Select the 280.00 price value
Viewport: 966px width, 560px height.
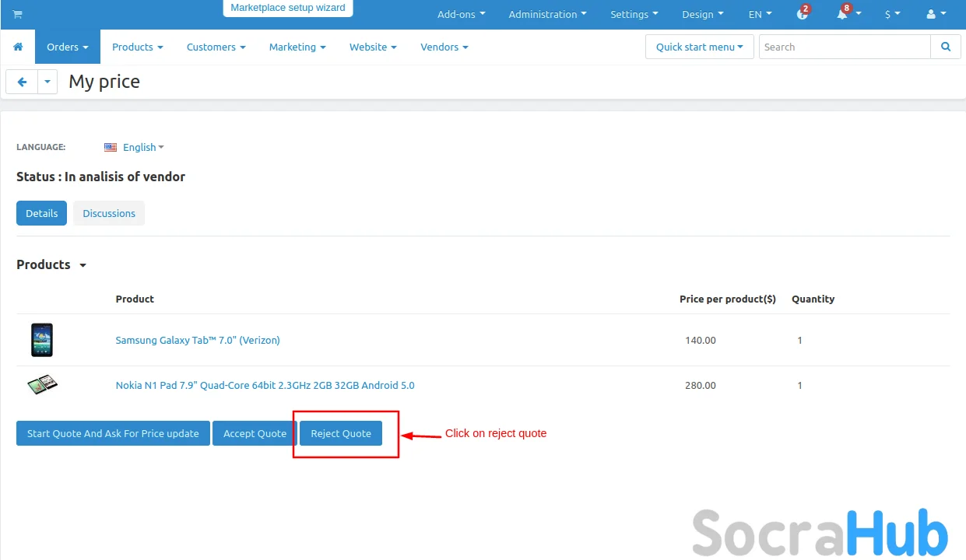coord(701,385)
